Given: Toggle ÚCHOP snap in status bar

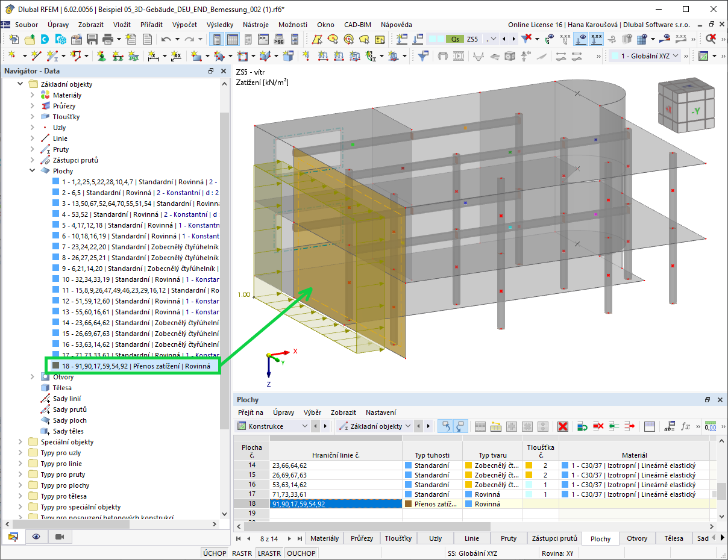Looking at the screenshot, I should pos(215,553).
